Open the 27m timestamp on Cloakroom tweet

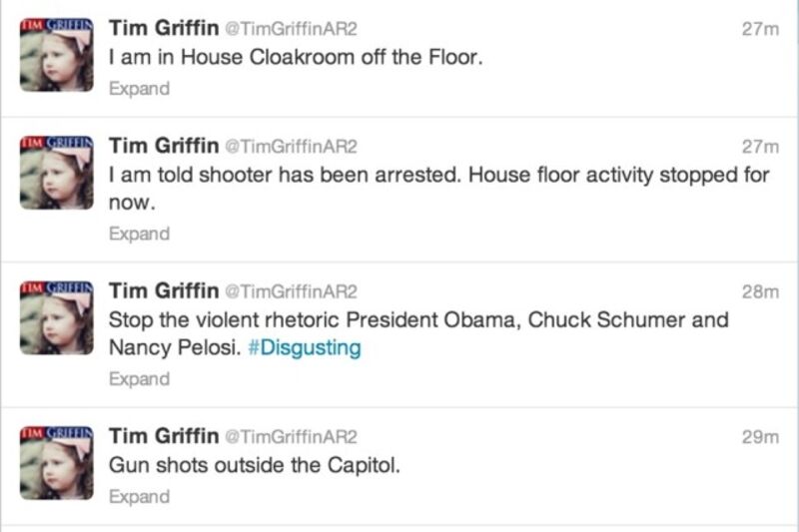tap(760, 30)
